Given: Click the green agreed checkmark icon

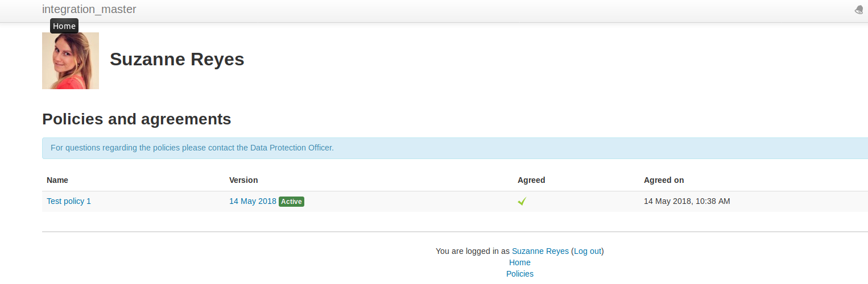Looking at the screenshot, I should coord(522,201).
